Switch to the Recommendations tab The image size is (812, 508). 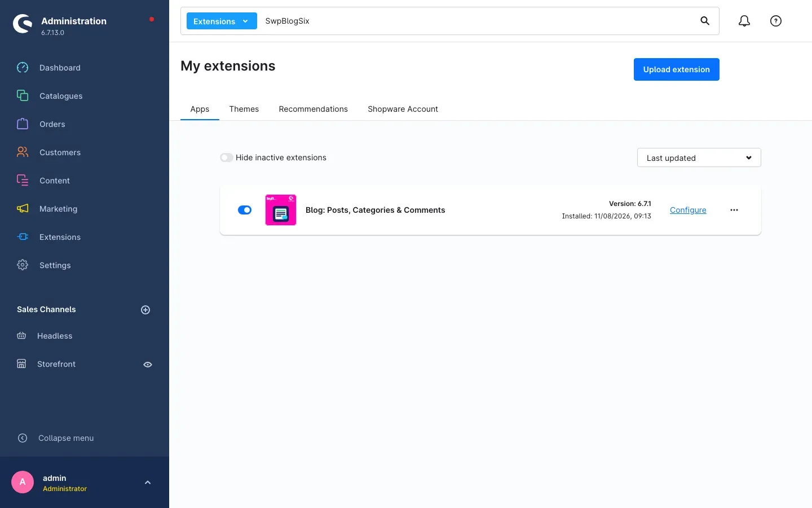point(314,109)
